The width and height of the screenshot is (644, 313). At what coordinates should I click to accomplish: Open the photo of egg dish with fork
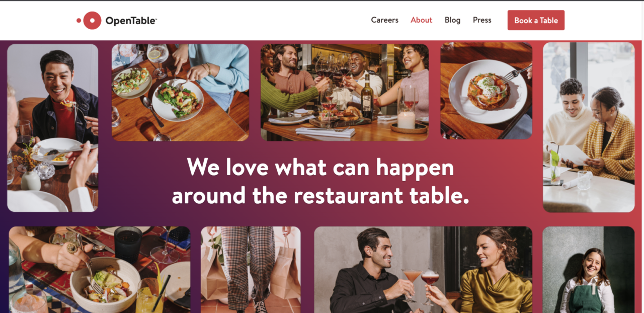[x=486, y=92]
